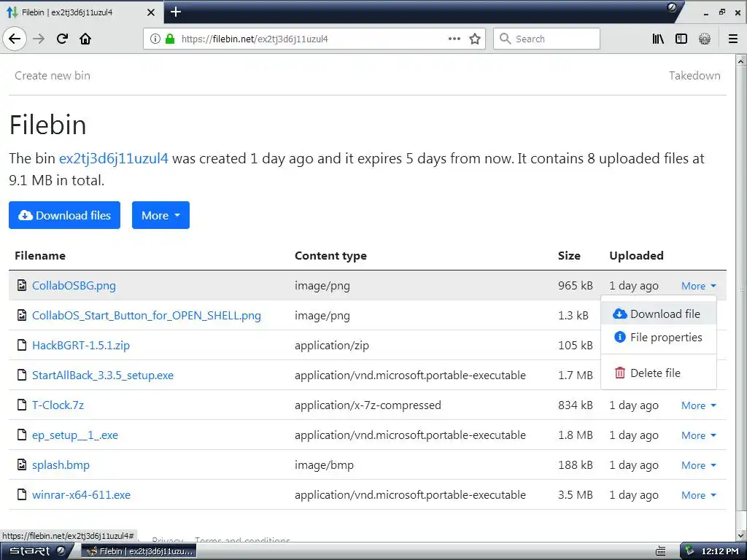Click the splash.bmp image file icon
The image size is (747, 560).
pos(21,464)
